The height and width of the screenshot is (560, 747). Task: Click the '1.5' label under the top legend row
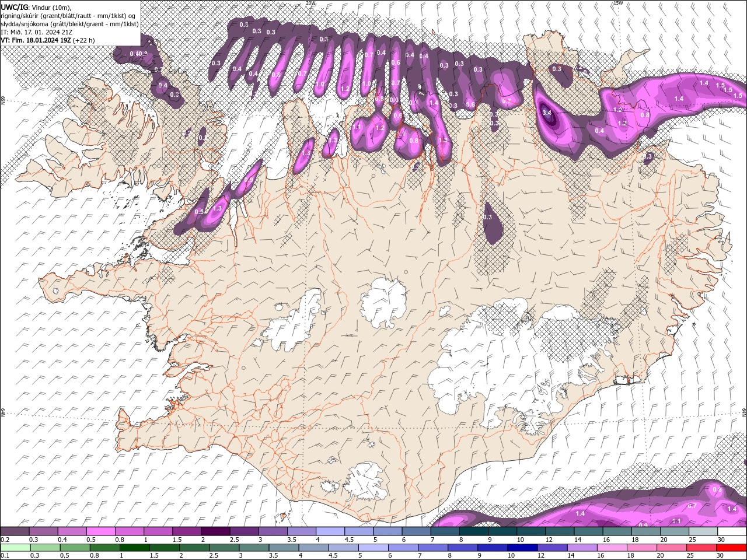177,540
